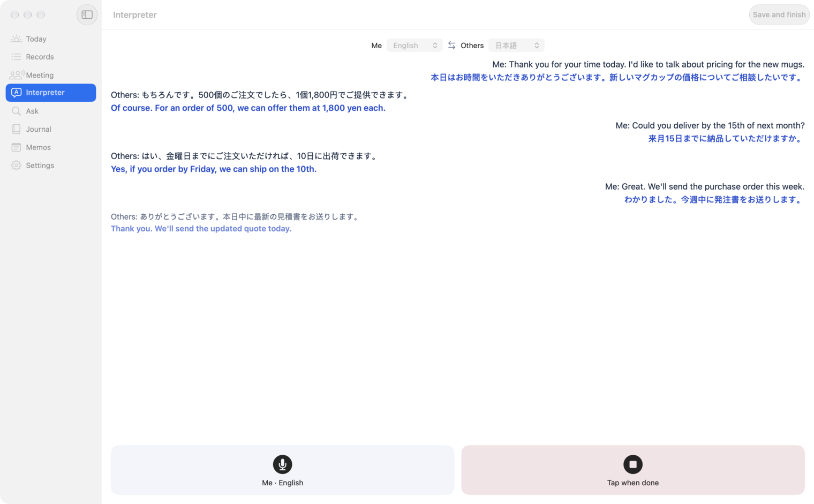
Task: Open the Others language dropdown (日本語)
Action: (516, 46)
